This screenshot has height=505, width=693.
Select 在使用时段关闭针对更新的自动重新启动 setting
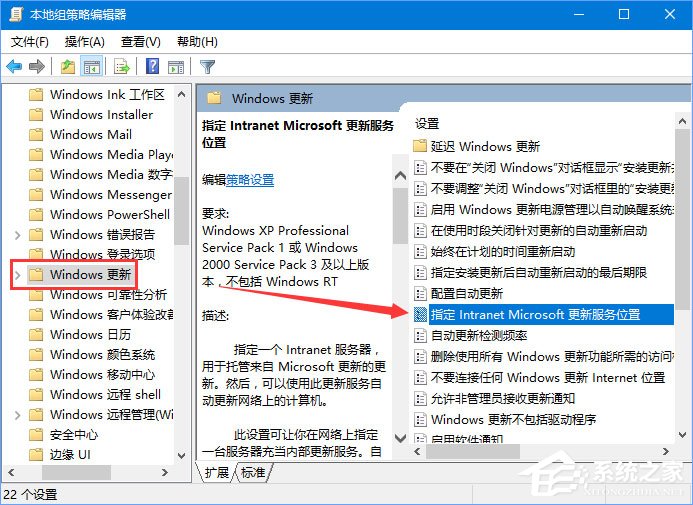coord(539,231)
